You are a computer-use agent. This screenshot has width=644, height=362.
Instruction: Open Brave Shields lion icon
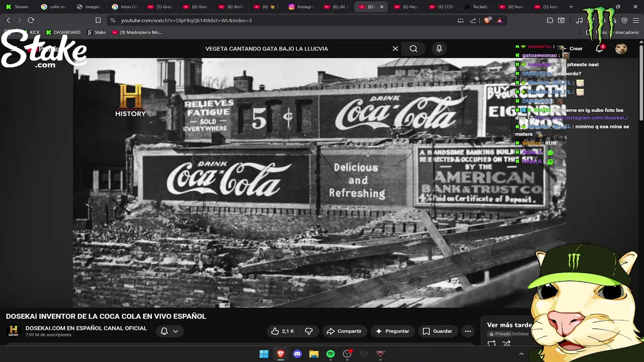[487, 20]
